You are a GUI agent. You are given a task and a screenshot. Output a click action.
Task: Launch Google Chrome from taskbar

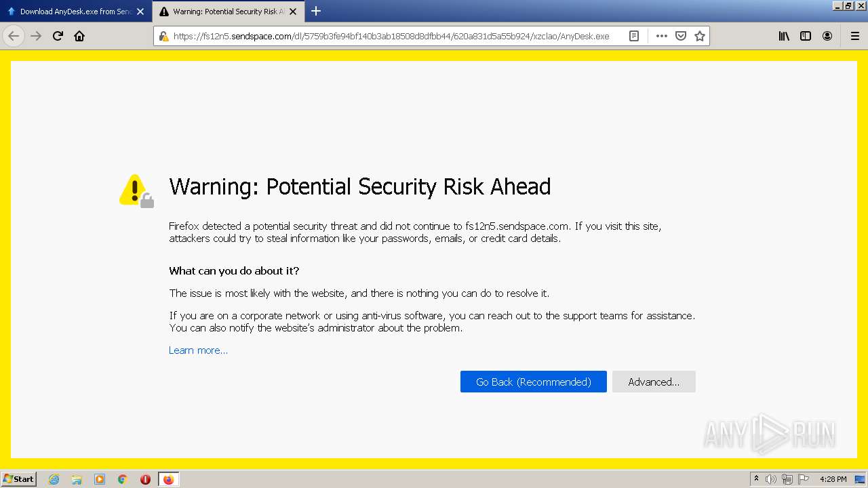tap(123, 479)
